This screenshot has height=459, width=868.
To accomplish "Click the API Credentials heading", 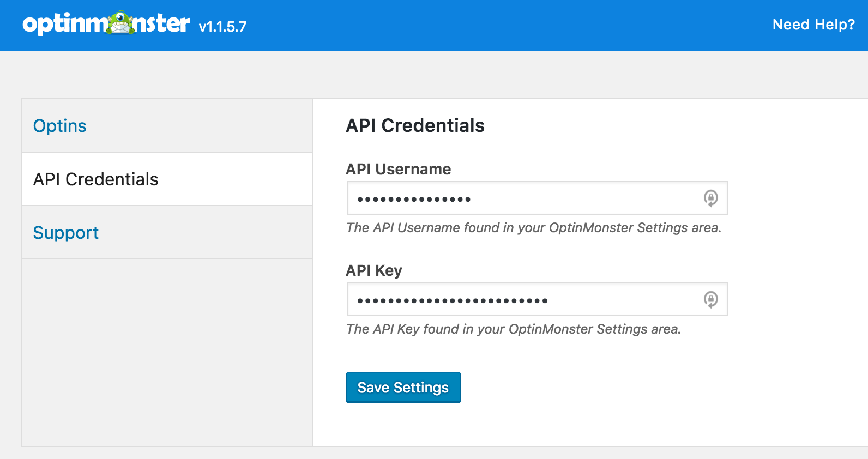I will pos(415,125).
